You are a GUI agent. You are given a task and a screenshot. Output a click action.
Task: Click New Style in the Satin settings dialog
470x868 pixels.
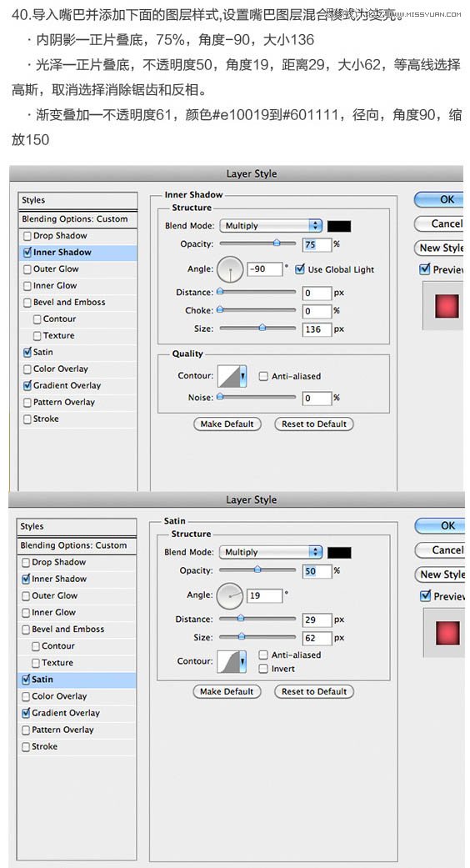point(440,574)
